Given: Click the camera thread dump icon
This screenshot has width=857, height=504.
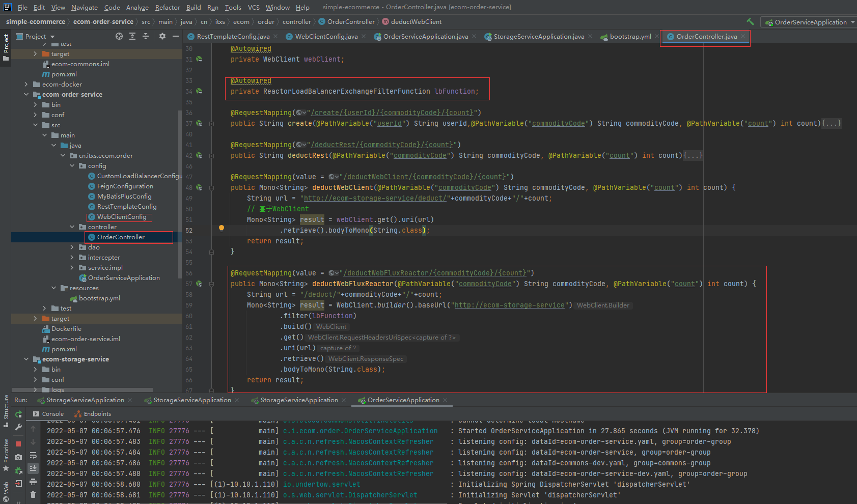Looking at the screenshot, I should (19, 457).
